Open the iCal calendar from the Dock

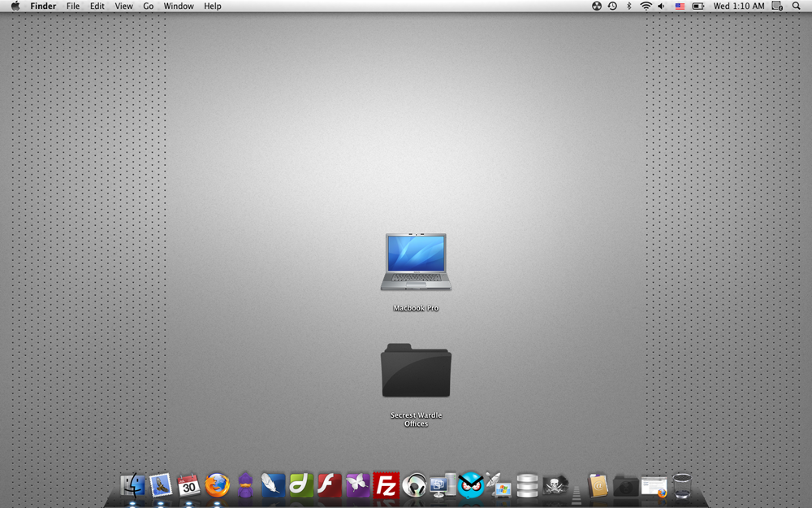click(x=188, y=486)
